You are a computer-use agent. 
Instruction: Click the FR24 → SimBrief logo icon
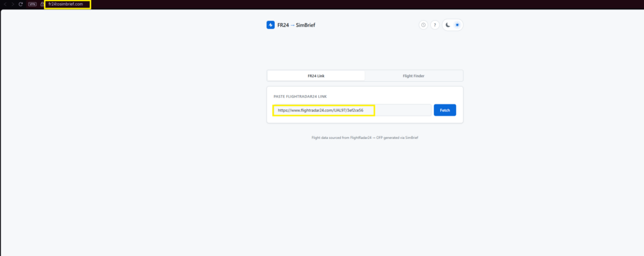(270, 25)
